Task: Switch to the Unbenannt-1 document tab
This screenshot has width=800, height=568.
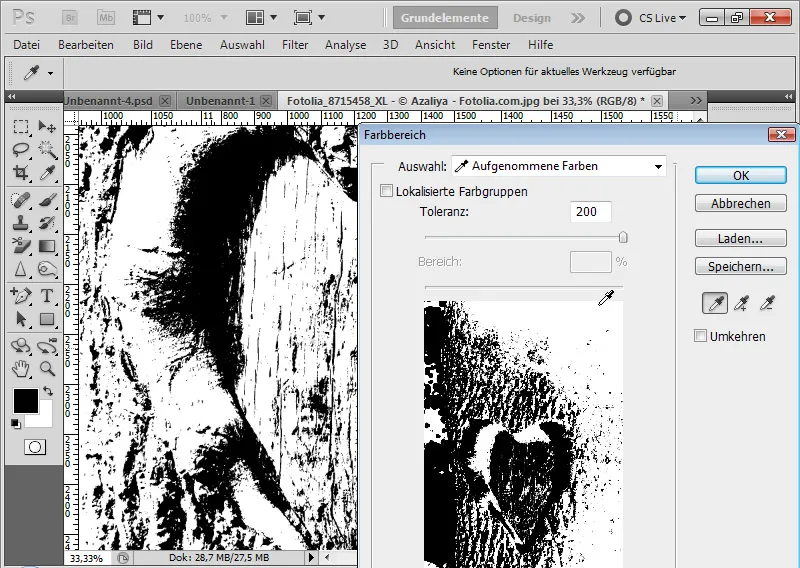Action: pos(220,101)
